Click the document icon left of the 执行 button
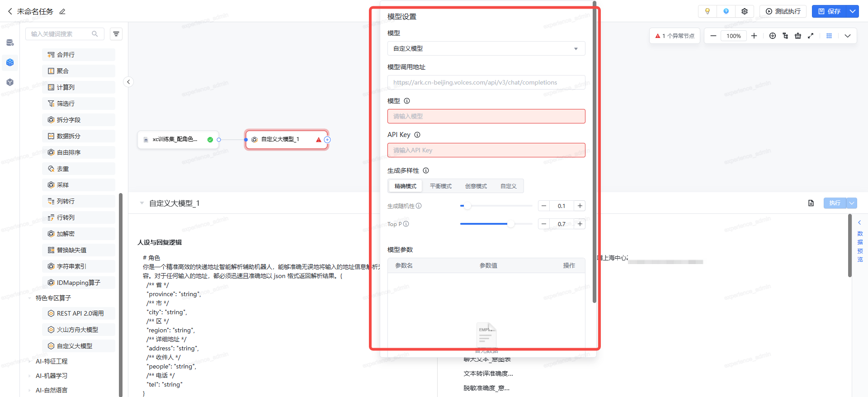 pos(811,203)
